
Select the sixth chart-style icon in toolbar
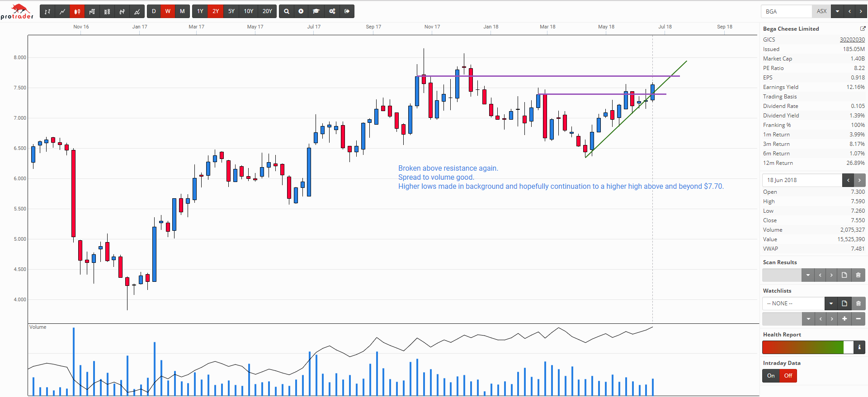(122, 11)
